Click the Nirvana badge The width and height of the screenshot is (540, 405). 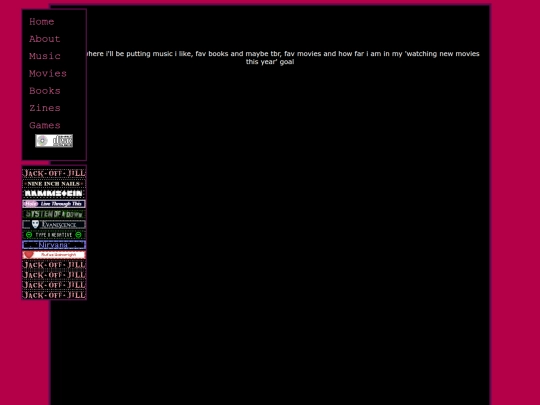[x=54, y=245]
